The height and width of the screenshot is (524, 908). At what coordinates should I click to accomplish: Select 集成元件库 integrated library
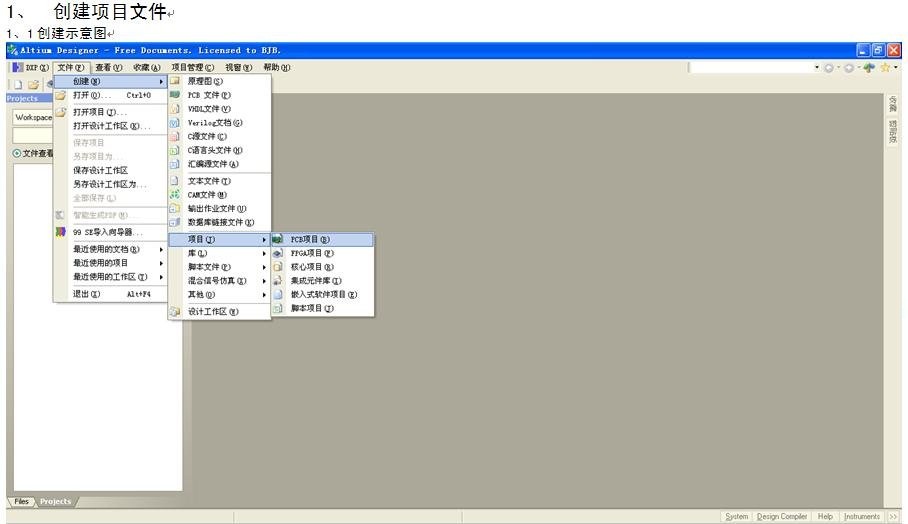click(323, 281)
